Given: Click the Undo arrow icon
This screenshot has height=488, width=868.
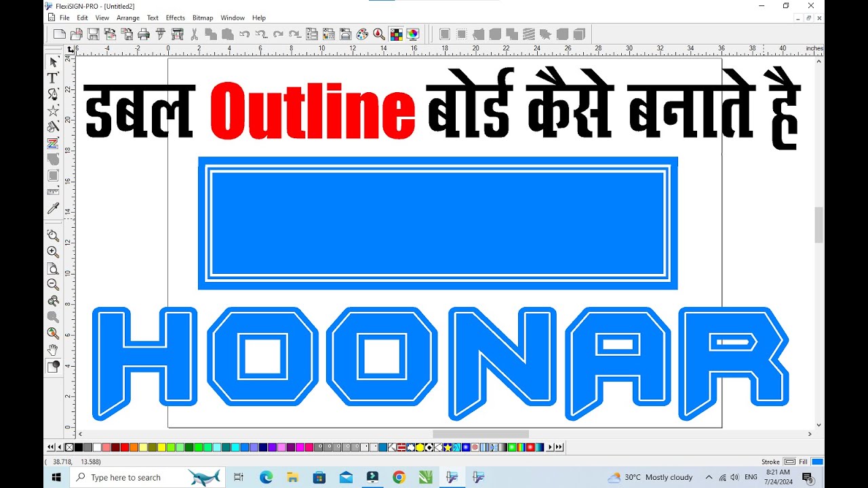Looking at the screenshot, I should pos(244,34).
